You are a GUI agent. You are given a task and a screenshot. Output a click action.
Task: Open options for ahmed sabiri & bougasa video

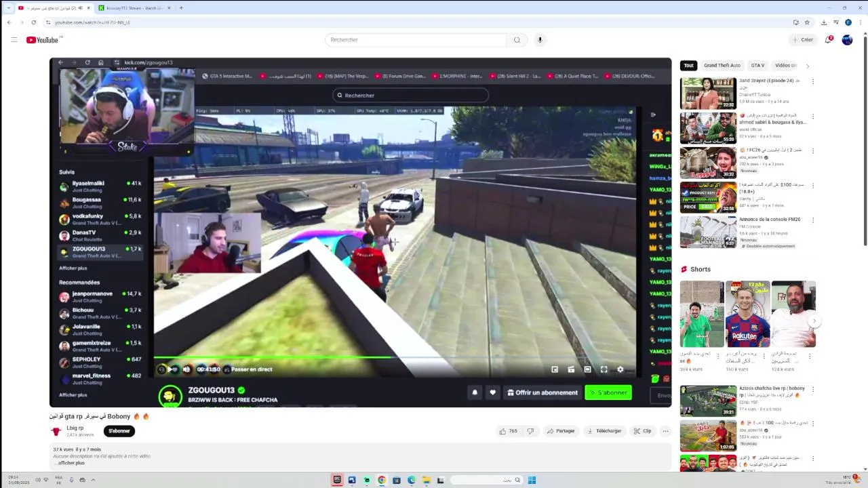pyautogui.click(x=813, y=116)
